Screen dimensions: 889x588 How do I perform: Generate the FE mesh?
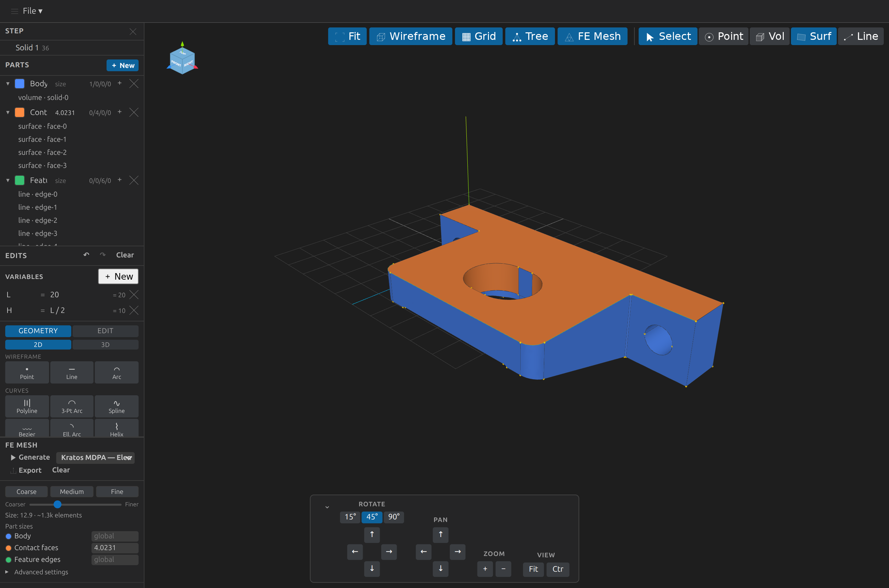pyautogui.click(x=30, y=458)
